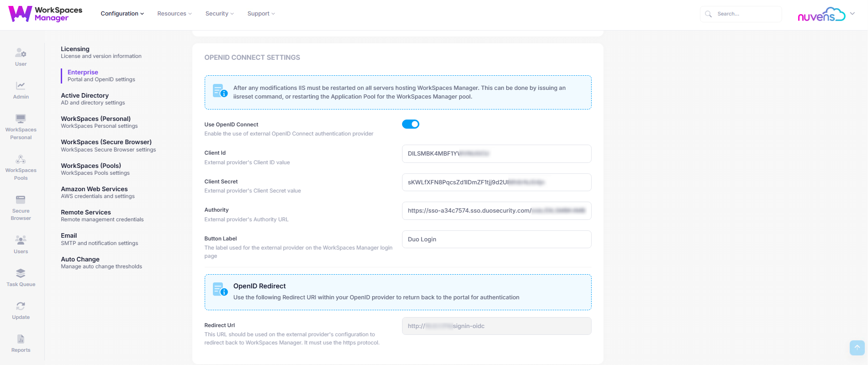This screenshot has width=868, height=365.
Task: Click the Update refresh icon
Action: click(x=21, y=307)
